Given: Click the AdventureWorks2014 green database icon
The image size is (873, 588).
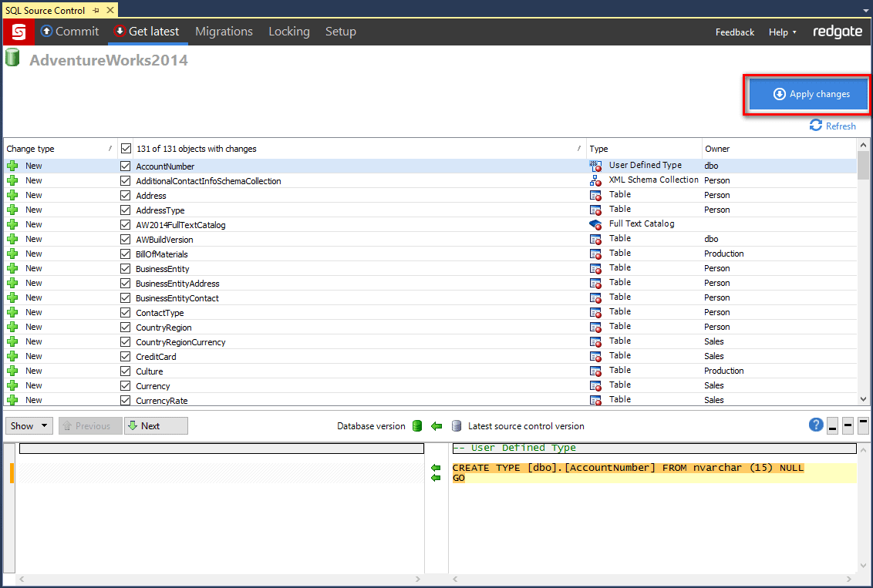Looking at the screenshot, I should click(12, 59).
